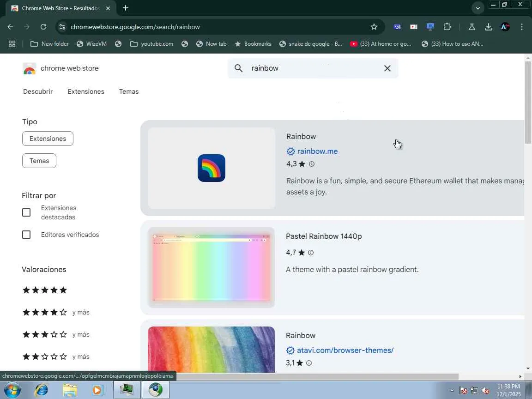Click the rating info icon beside 4,3

pos(311,164)
